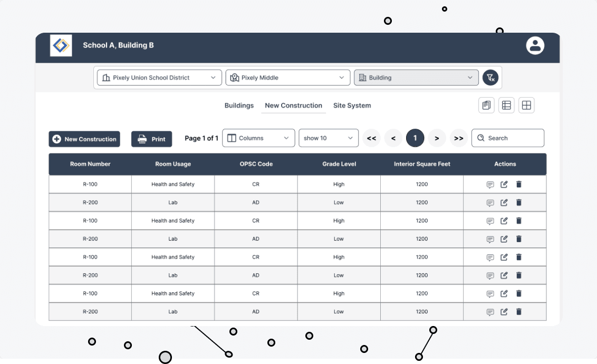Screen dimensions: 597x364
Task: Open the user profile avatar icon
Action: click(x=535, y=45)
